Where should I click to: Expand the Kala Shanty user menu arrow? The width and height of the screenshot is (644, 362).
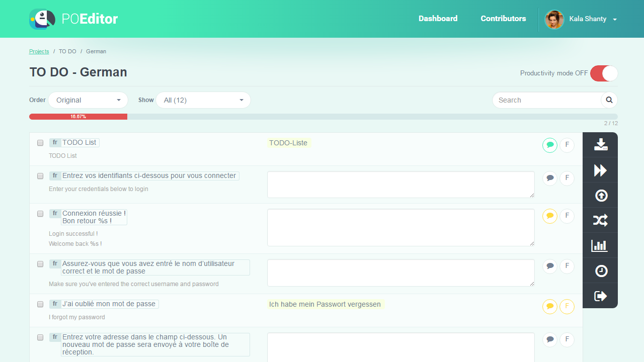point(615,20)
